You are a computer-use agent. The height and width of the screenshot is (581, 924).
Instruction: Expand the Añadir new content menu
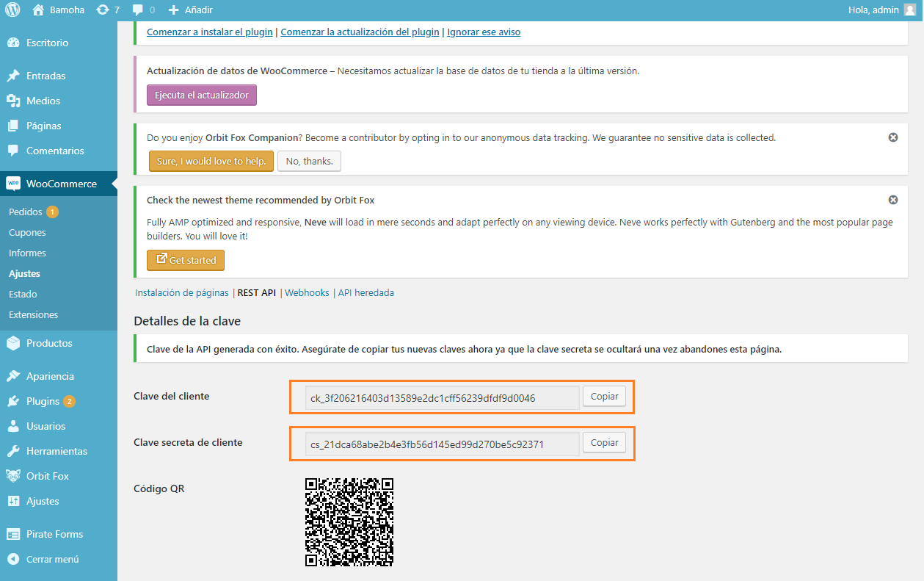coord(191,10)
